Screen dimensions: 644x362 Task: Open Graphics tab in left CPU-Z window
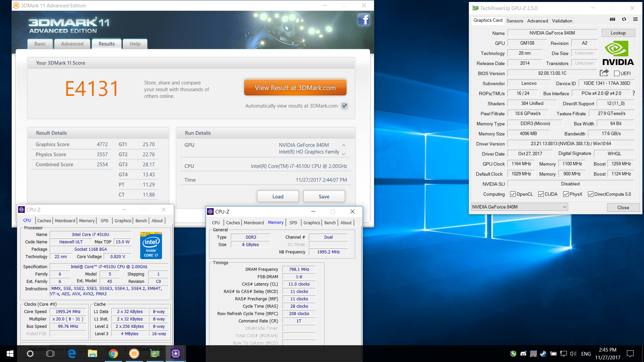(123, 221)
